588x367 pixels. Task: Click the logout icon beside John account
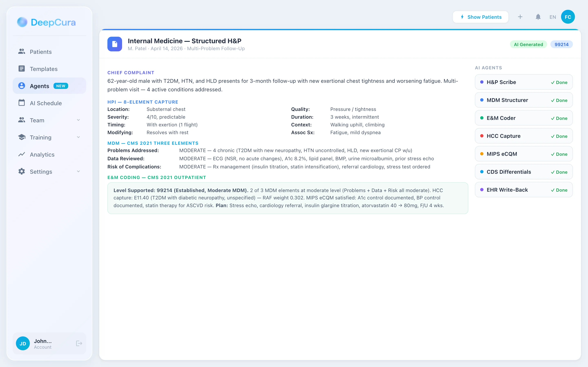pyautogui.click(x=79, y=343)
